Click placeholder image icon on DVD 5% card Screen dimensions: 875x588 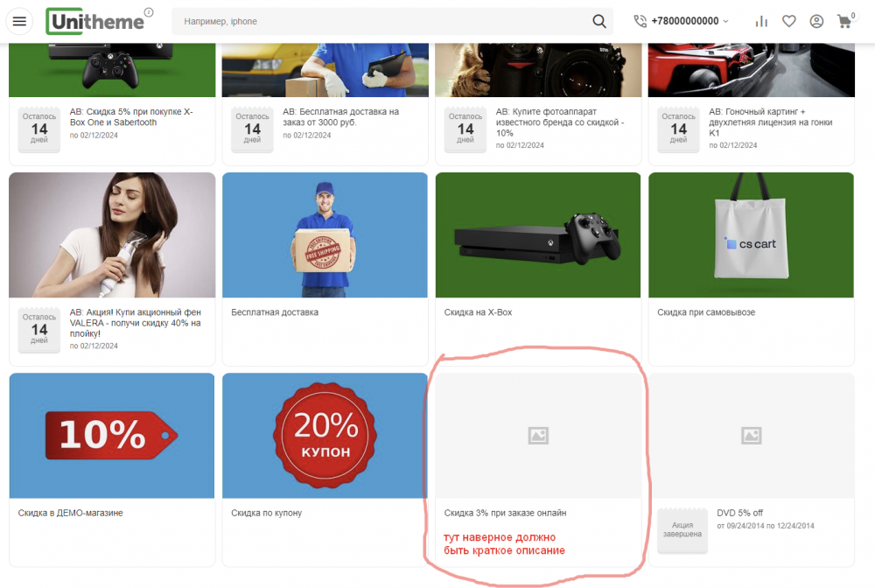[x=751, y=435]
